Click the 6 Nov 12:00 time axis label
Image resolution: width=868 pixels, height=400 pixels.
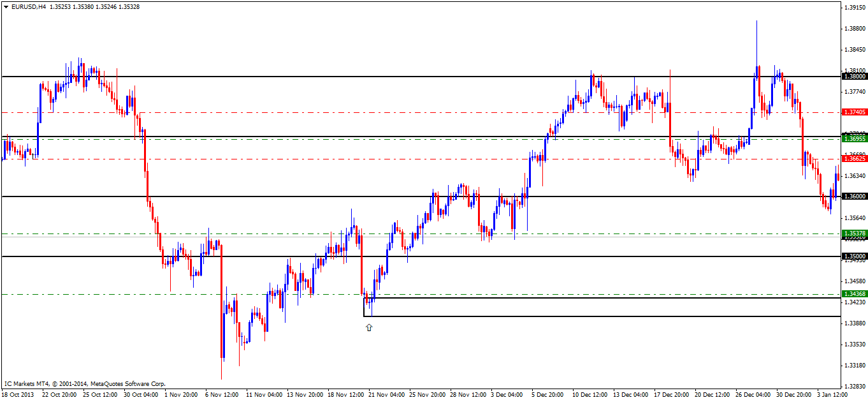click(x=222, y=395)
